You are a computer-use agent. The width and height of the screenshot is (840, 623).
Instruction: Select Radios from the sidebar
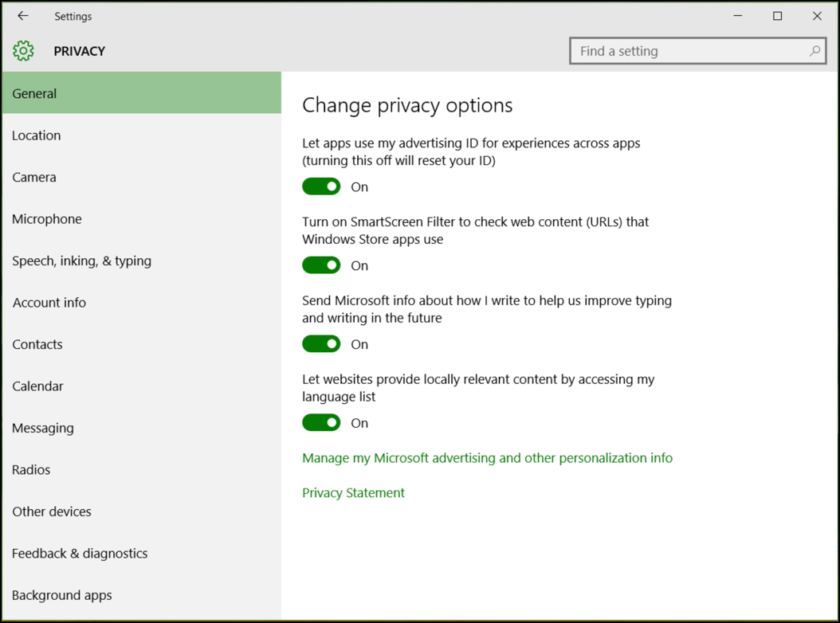pos(30,469)
